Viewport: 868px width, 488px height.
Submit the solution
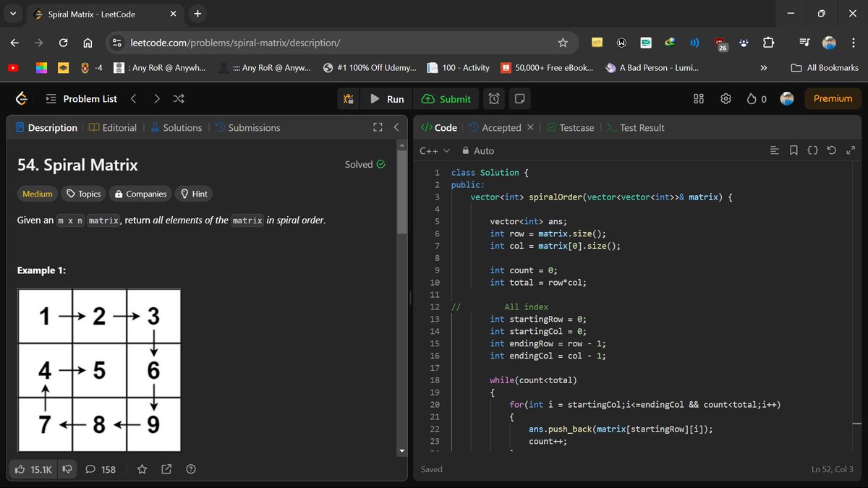(446, 99)
